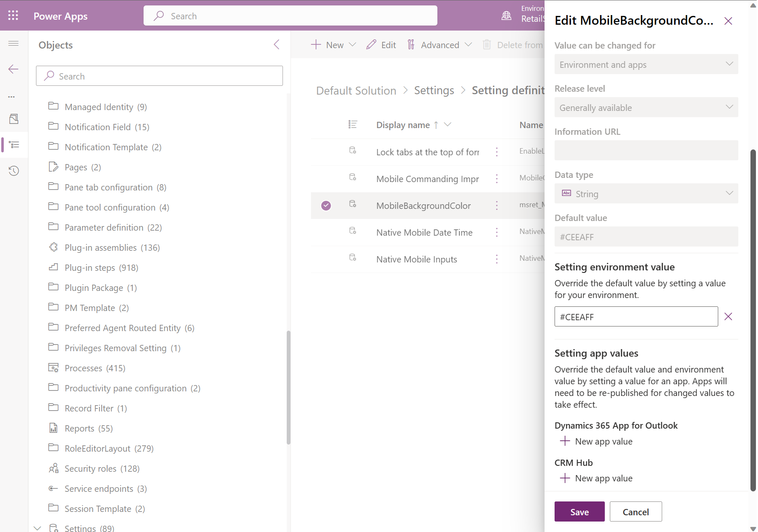Click the Security roles people icon
This screenshot has height=532, width=758.
tap(54, 468)
